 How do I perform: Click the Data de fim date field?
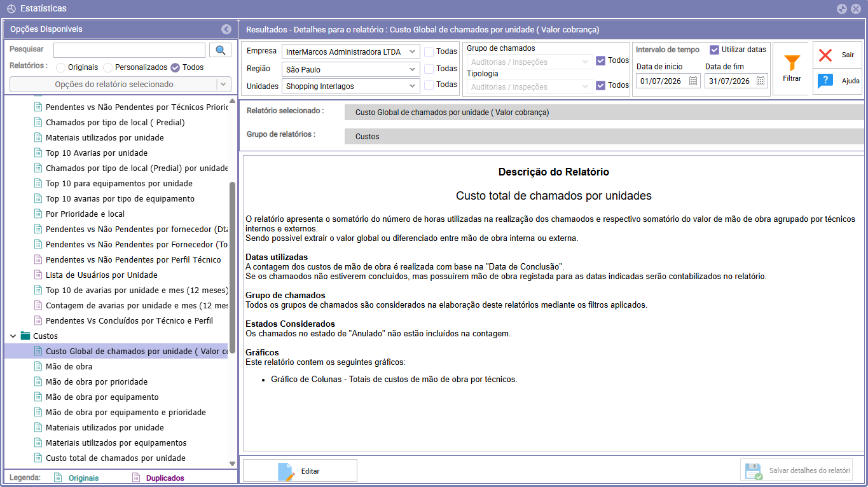(736, 81)
